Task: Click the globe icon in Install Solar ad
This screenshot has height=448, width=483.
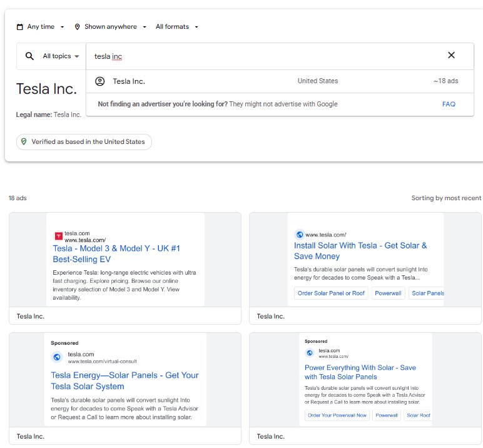Action: click(x=299, y=235)
